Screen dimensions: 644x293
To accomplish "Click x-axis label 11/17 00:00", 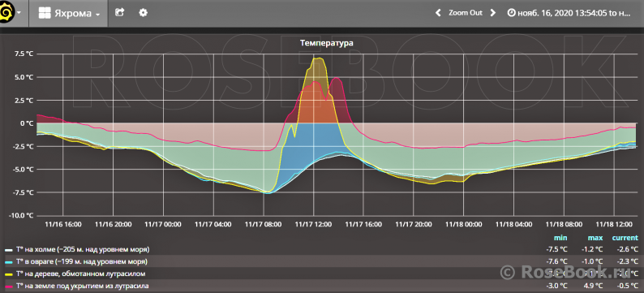I will [x=163, y=224].
